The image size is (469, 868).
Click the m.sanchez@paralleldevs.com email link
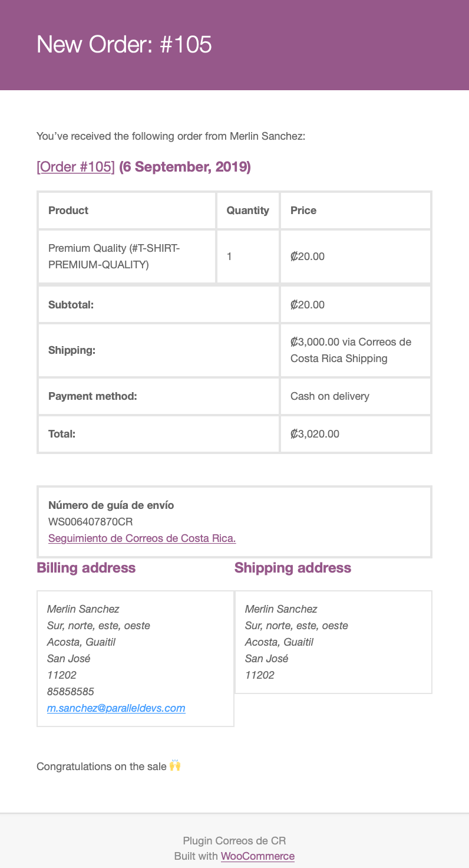(x=116, y=708)
